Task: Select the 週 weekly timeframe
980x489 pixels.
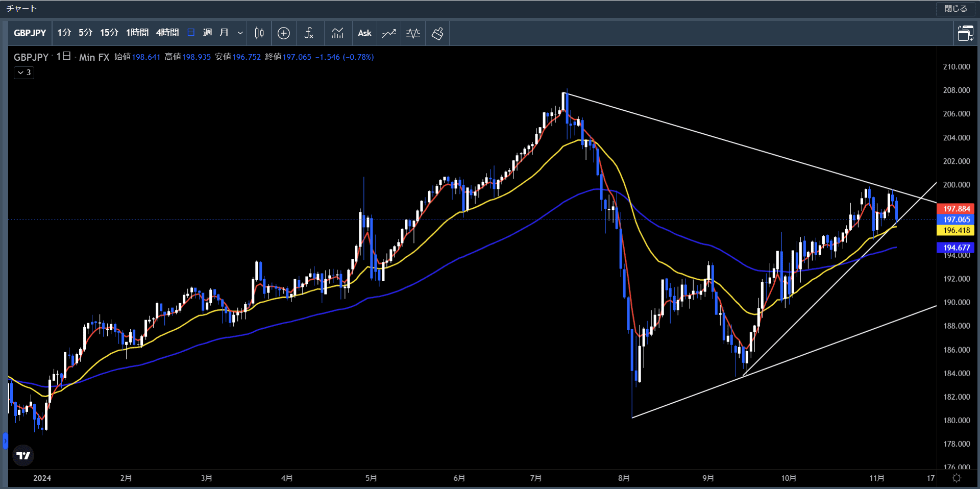Action: pos(207,33)
